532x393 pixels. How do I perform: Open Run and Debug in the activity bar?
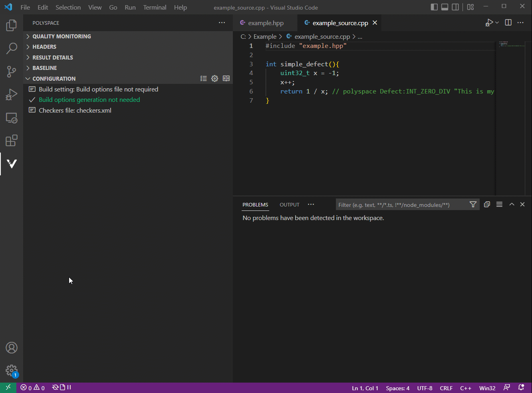click(12, 94)
